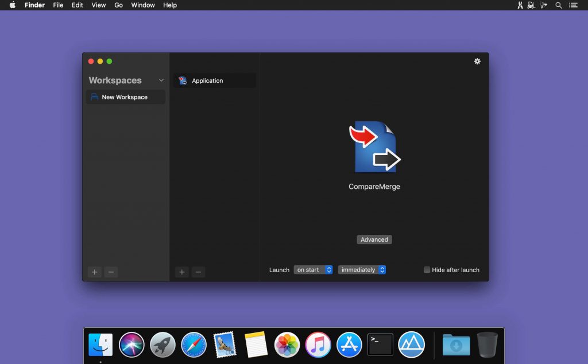Open Terminal from the Dock
The height and width of the screenshot is (364, 588).
click(x=380, y=345)
